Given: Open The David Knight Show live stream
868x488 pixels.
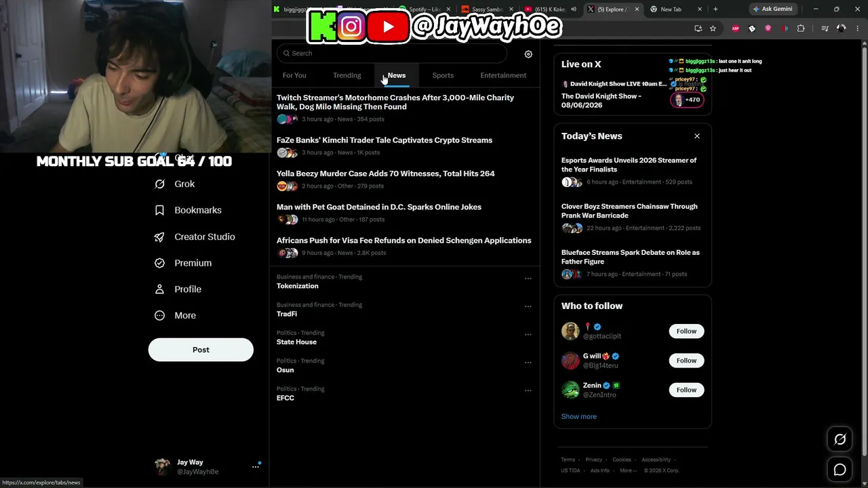Looking at the screenshot, I should pyautogui.click(x=601, y=100).
